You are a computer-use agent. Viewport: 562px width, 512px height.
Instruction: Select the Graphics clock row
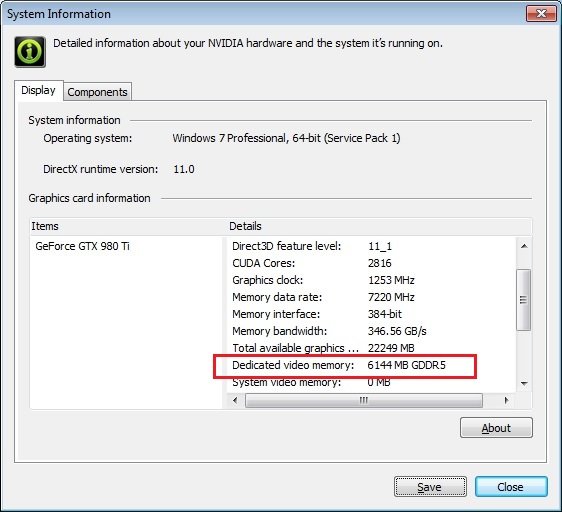tap(371, 280)
